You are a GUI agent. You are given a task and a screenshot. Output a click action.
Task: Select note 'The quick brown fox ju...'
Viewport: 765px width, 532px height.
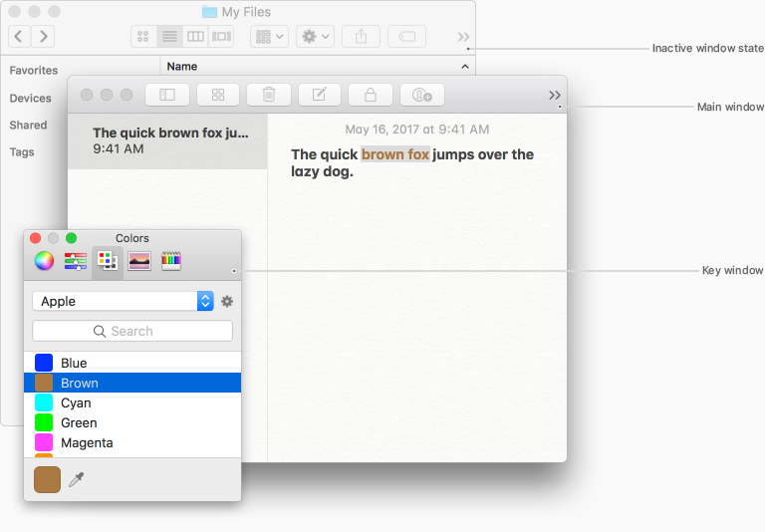(x=167, y=141)
